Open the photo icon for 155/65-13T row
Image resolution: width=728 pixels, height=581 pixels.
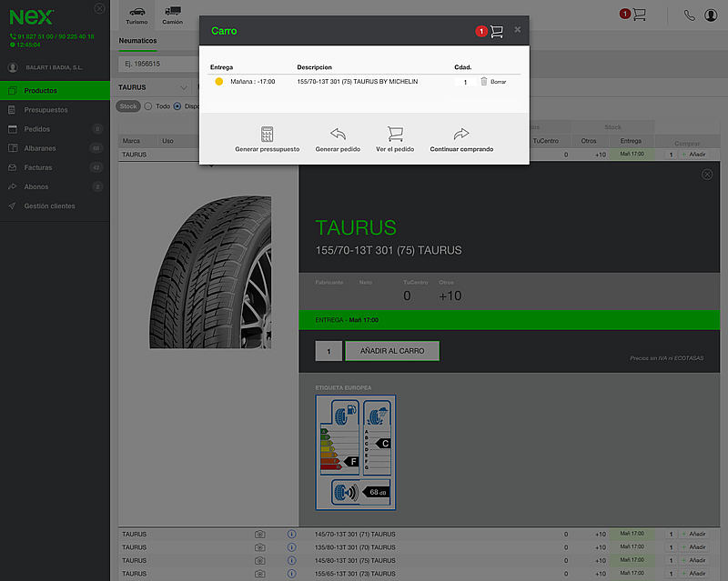260,574
